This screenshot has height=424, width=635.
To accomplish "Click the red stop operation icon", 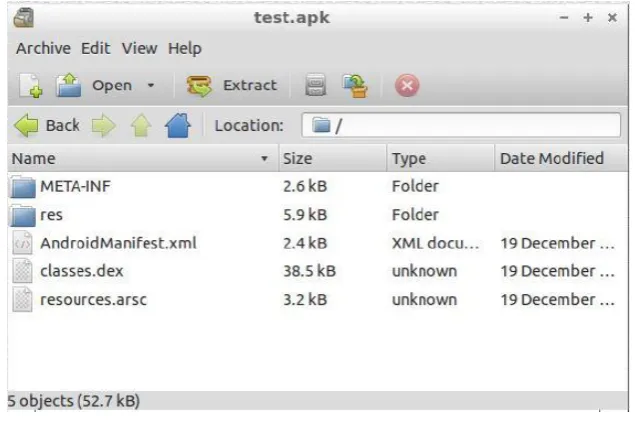I will 407,85.
